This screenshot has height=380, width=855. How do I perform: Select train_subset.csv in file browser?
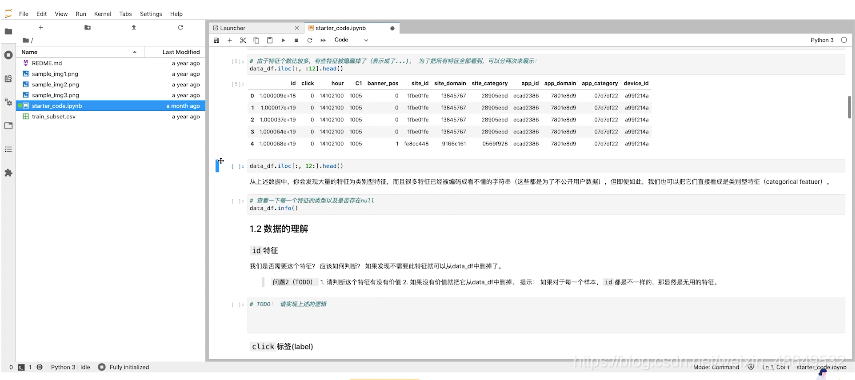111,116
